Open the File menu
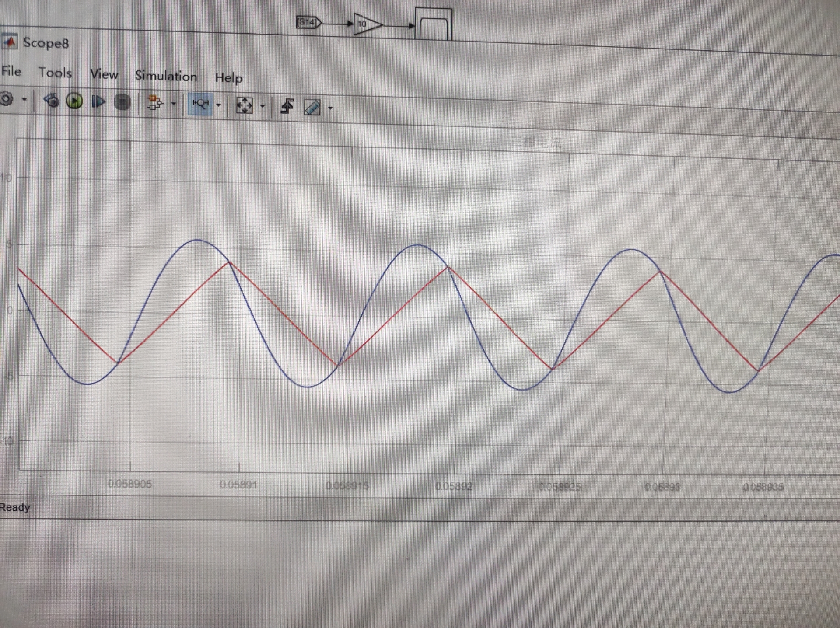 11,71
